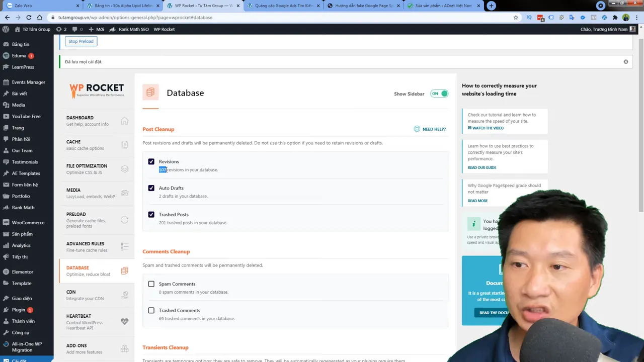The width and height of the screenshot is (644, 362).
Task: Open WP Rocket Dashboard tab
Action: click(x=97, y=121)
